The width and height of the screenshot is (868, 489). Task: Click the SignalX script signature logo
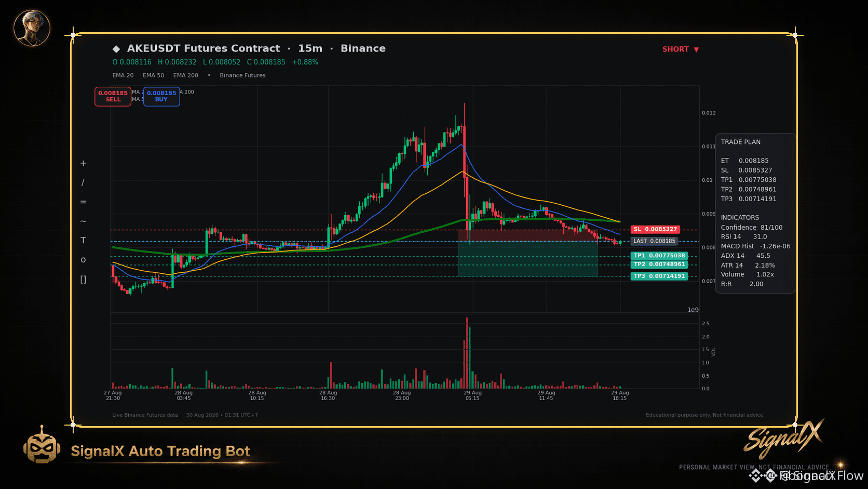(783, 438)
